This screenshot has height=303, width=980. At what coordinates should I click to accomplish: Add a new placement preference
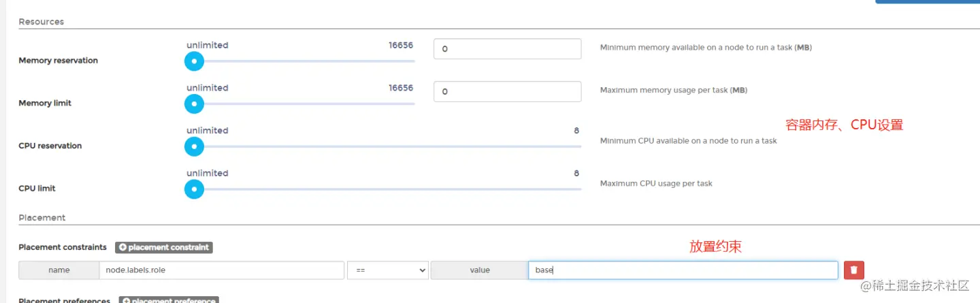pos(168,300)
